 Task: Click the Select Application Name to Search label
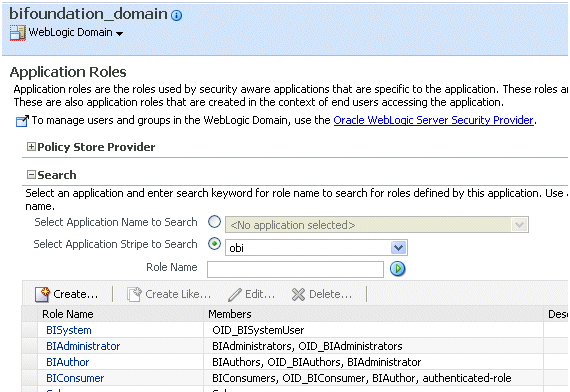(116, 222)
